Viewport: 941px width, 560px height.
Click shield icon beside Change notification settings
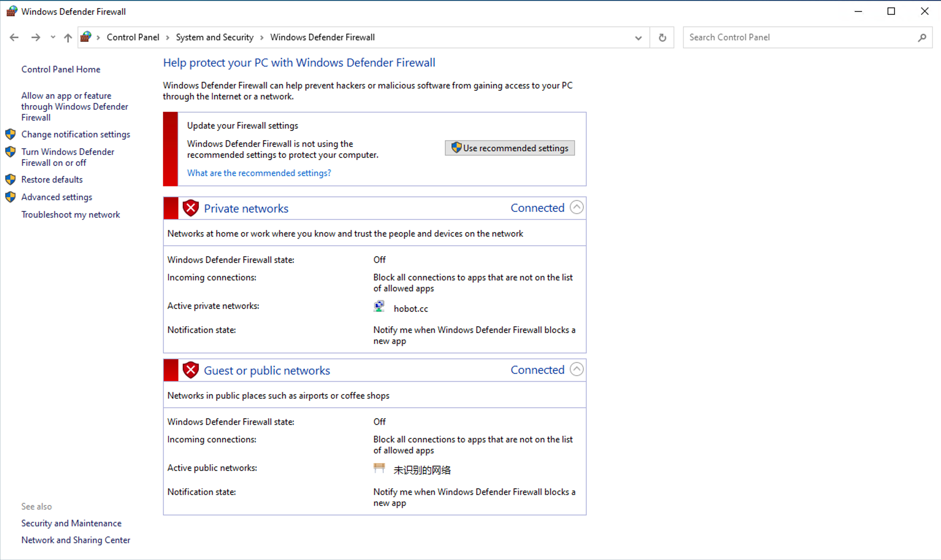(11, 134)
